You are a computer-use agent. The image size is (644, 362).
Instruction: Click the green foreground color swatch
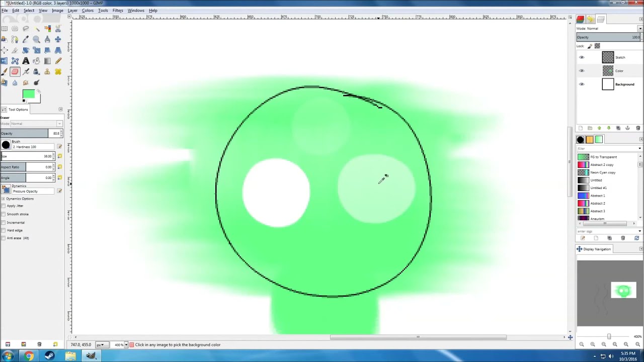(x=28, y=94)
